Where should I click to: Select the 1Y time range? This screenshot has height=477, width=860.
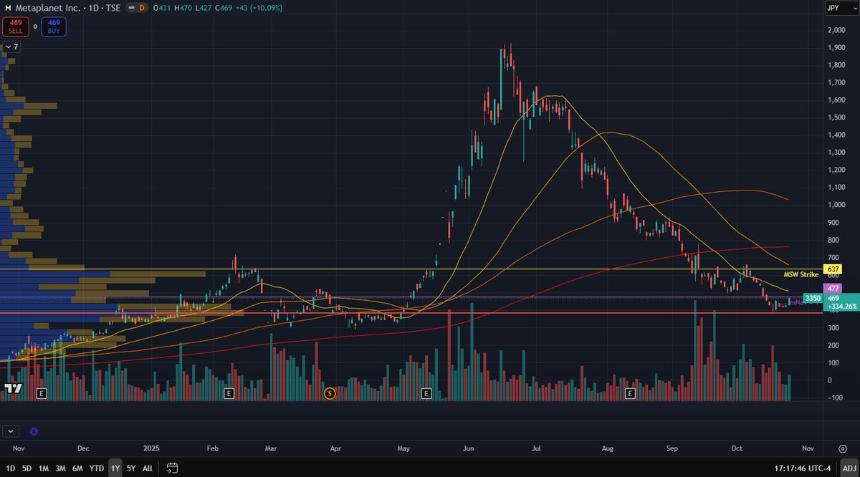coord(116,467)
